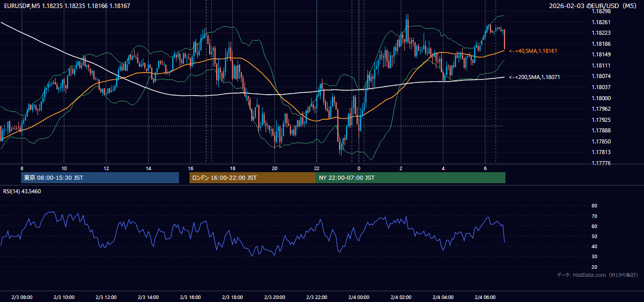Click hour tick 18 under price chart

click(x=232, y=168)
